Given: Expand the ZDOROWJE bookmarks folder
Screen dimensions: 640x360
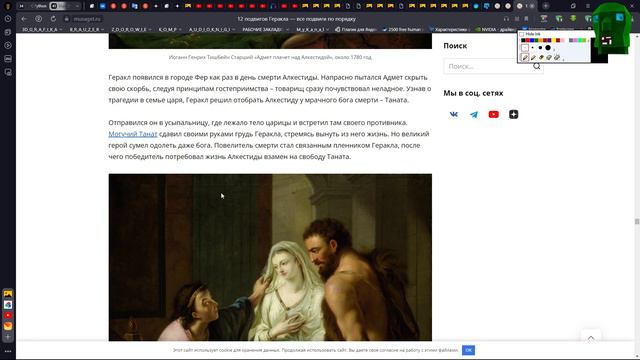Looking at the screenshot, I should [x=131, y=29].
